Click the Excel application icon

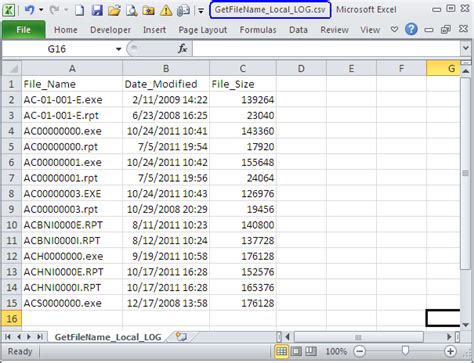[9, 10]
